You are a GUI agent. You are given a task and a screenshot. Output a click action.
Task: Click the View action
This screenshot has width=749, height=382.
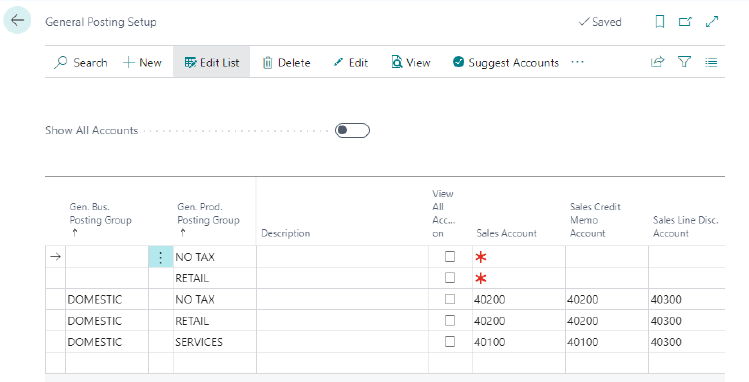pyautogui.click(x=411, y=63)
